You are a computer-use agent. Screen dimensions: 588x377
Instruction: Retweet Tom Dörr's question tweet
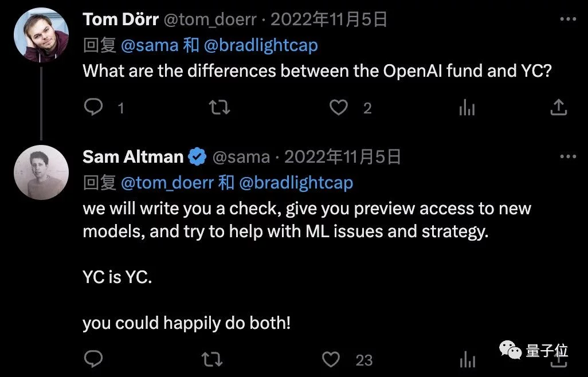(x=219, y=107)
